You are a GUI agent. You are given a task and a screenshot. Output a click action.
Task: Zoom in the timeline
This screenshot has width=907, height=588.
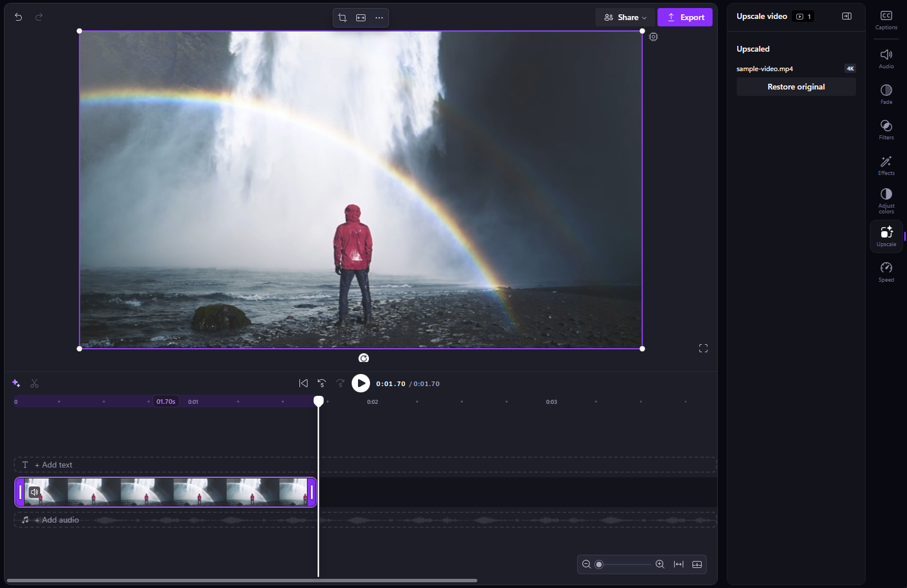pos(660,564)
